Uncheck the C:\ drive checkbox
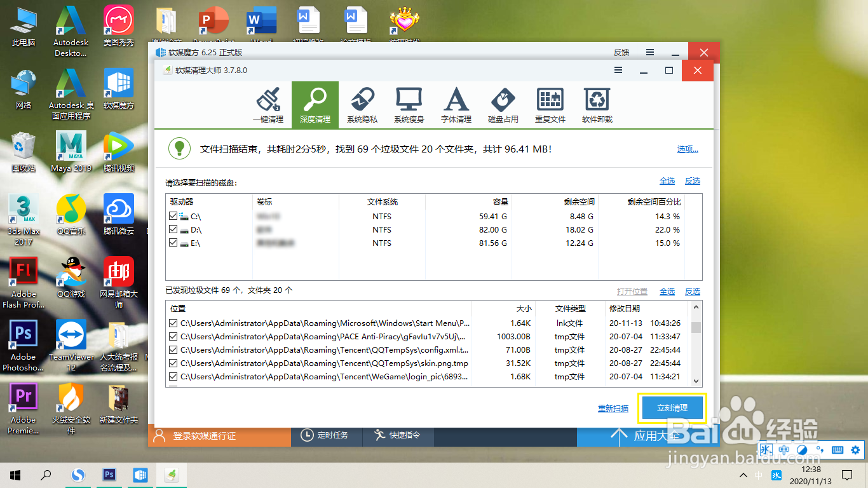The width and height of the screenshot is (868, 488). click(x=173, y=216)
